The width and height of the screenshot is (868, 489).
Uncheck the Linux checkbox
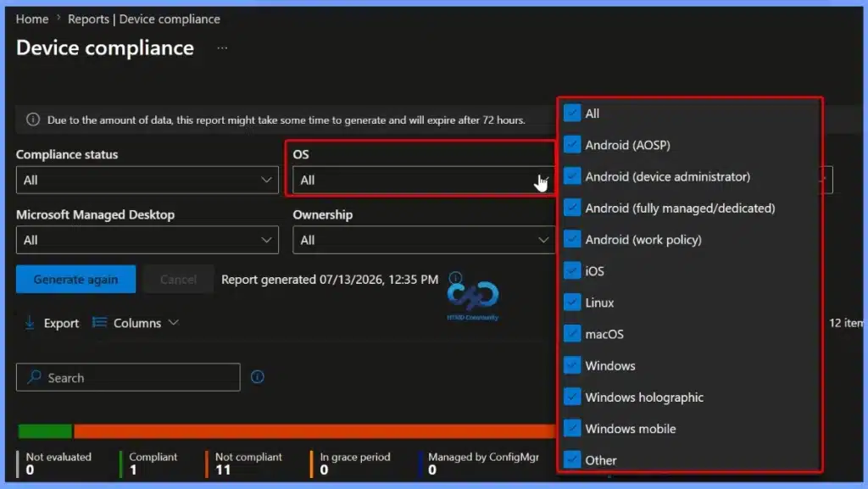point(572,303)
